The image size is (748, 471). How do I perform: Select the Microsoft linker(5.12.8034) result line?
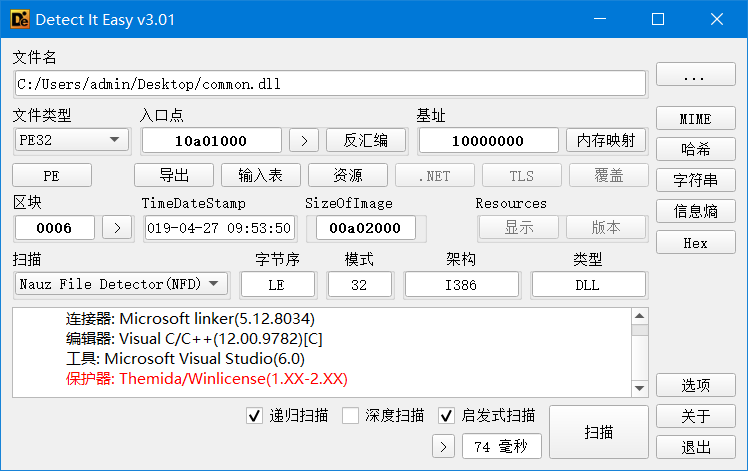click(190, 318)
